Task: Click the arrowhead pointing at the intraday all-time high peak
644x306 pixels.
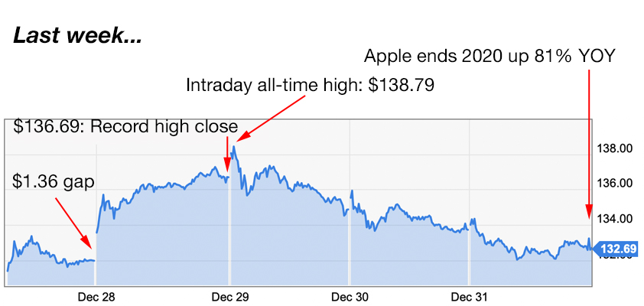Action: click(236, 139)
